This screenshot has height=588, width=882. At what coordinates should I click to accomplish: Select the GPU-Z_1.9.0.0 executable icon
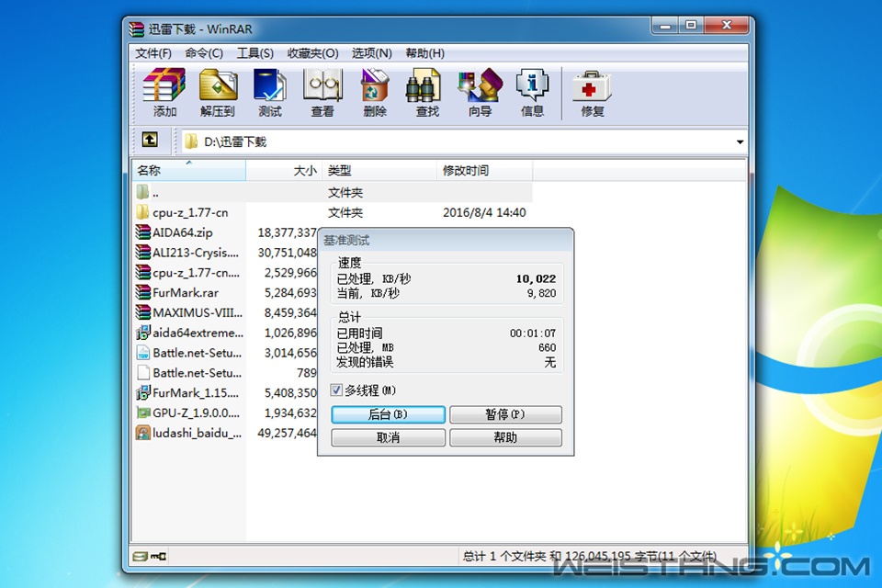143,413
